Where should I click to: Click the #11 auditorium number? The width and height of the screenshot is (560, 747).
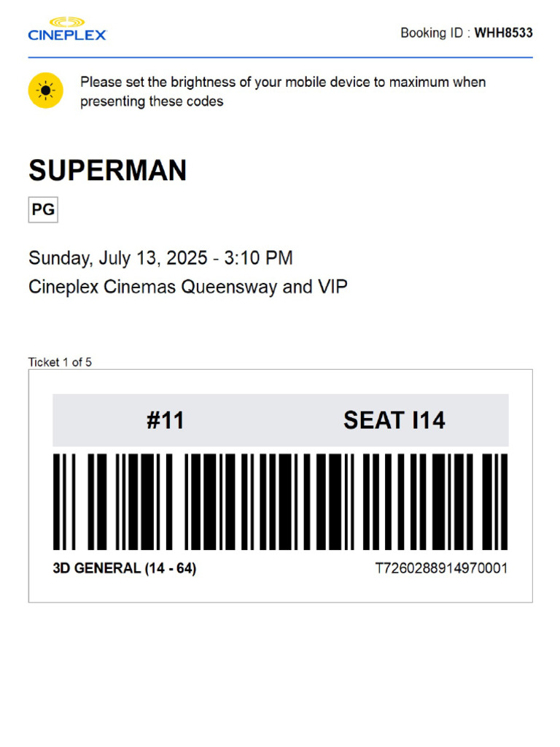[166, 420]
